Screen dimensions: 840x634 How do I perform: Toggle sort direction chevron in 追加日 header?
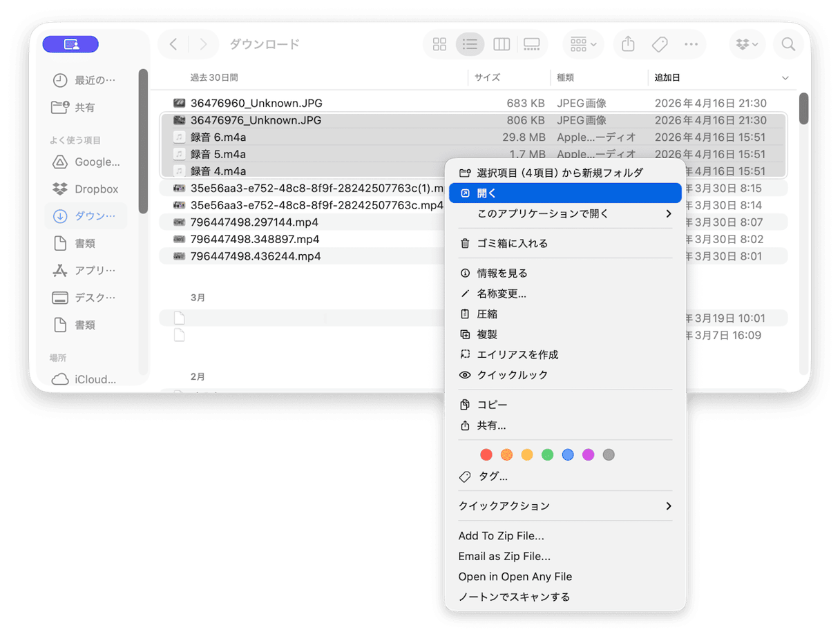coord(785,78)
